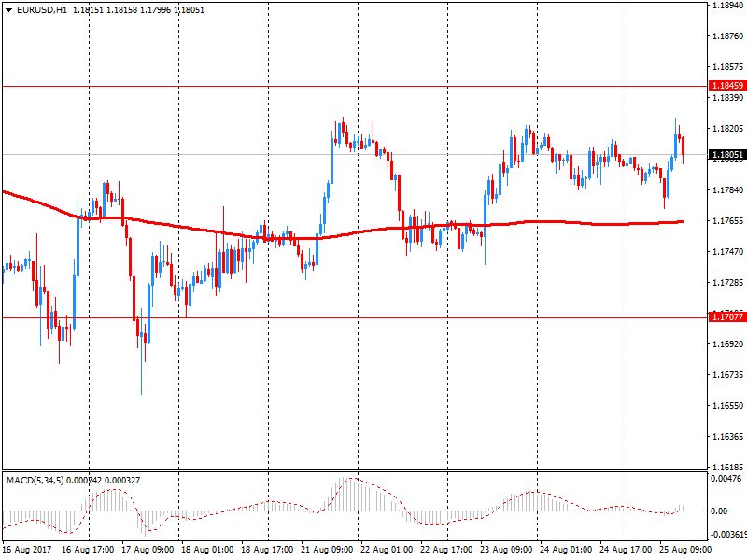
Task: Click MACD scale value -0.003619
Action: tap(728, 534)
